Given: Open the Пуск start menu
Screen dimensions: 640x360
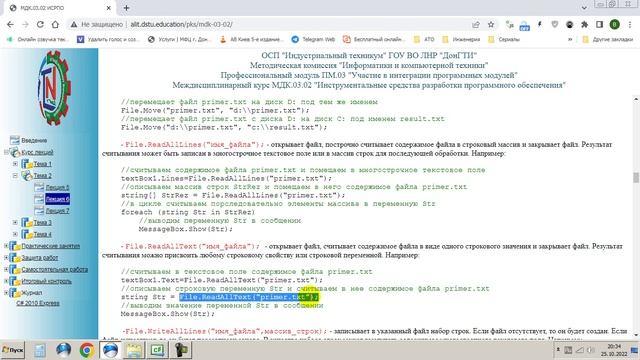Looking at the screenshot, I should 13,350.
